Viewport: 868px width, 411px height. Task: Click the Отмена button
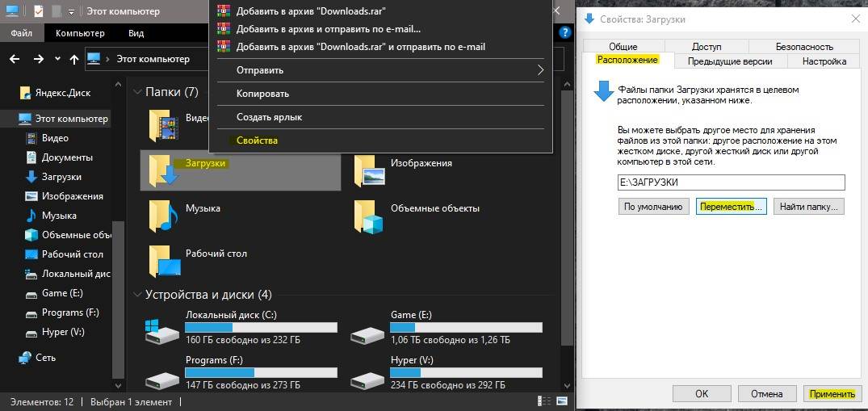point(767,394)
